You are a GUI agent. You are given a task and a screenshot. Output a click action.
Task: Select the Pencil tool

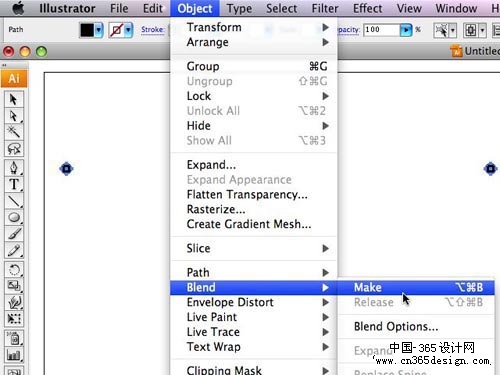click(x=14, y=250)
